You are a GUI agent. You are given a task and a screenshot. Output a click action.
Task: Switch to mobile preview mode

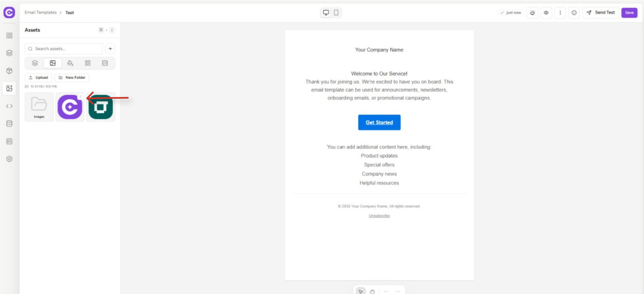(x=336, y=12)
